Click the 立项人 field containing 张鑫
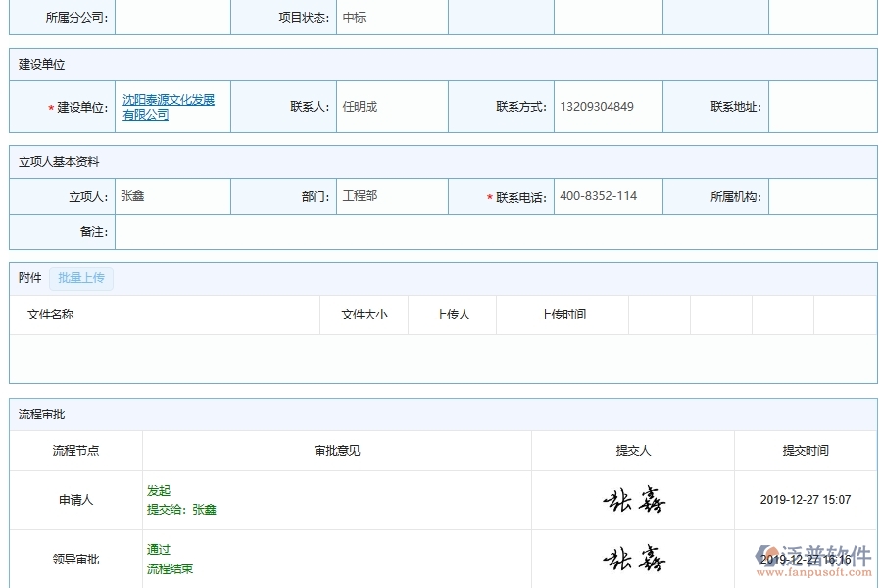The image size is (882, 588). [173, 196]
